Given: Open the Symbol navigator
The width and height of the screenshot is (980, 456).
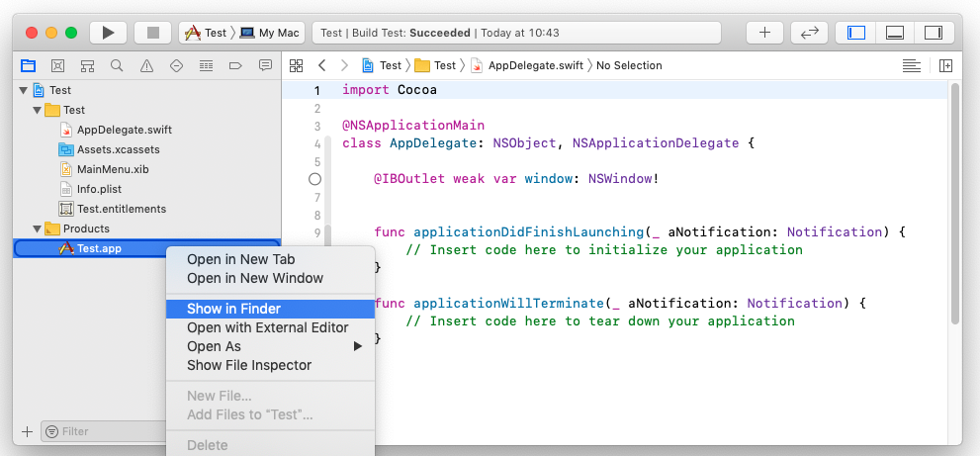Looking at the screenshot, I should pyautogui.click(x=87, y=65).
